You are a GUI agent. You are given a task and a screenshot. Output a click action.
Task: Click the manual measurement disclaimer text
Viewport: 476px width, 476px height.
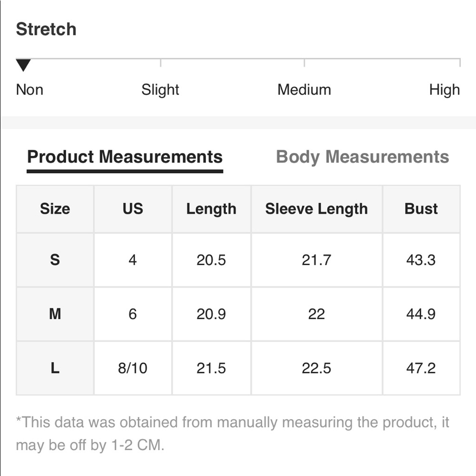tap(233, 434)
